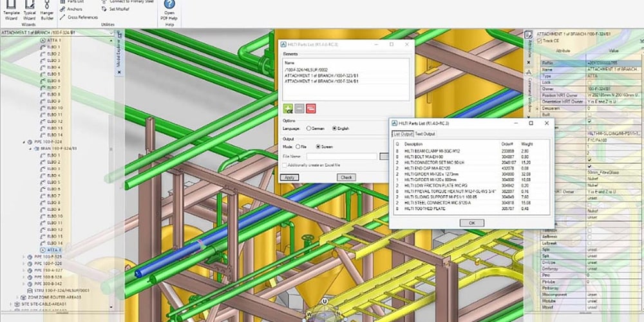Open the Anchors utility
Screen dimensions: 644x322
[71, 8]
